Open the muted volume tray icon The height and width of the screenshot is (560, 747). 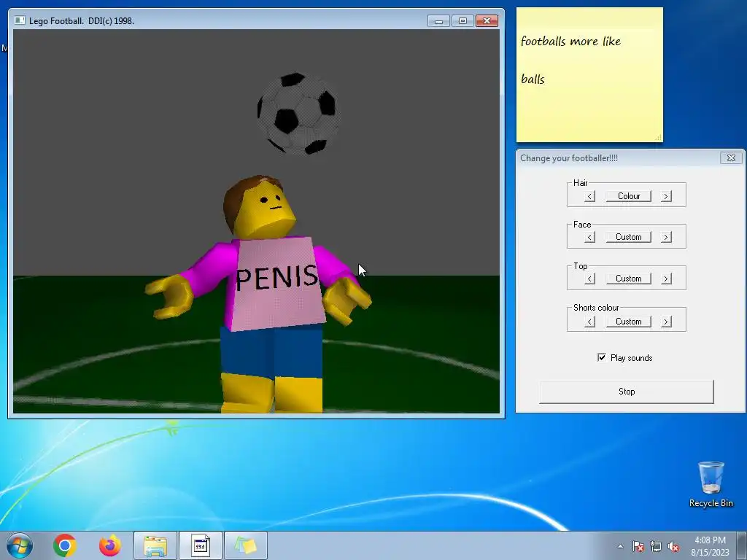pyautogui.click(x=673, y=546)
